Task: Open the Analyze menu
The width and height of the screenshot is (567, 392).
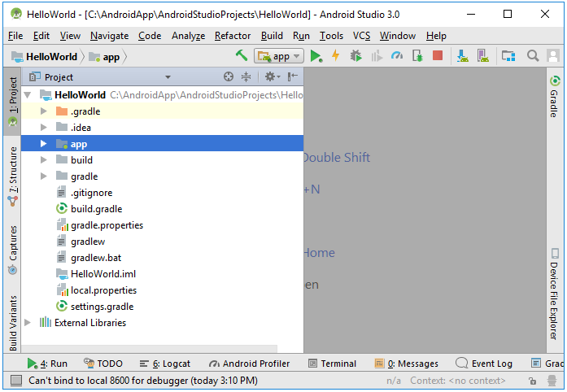Action: [188, 36]
